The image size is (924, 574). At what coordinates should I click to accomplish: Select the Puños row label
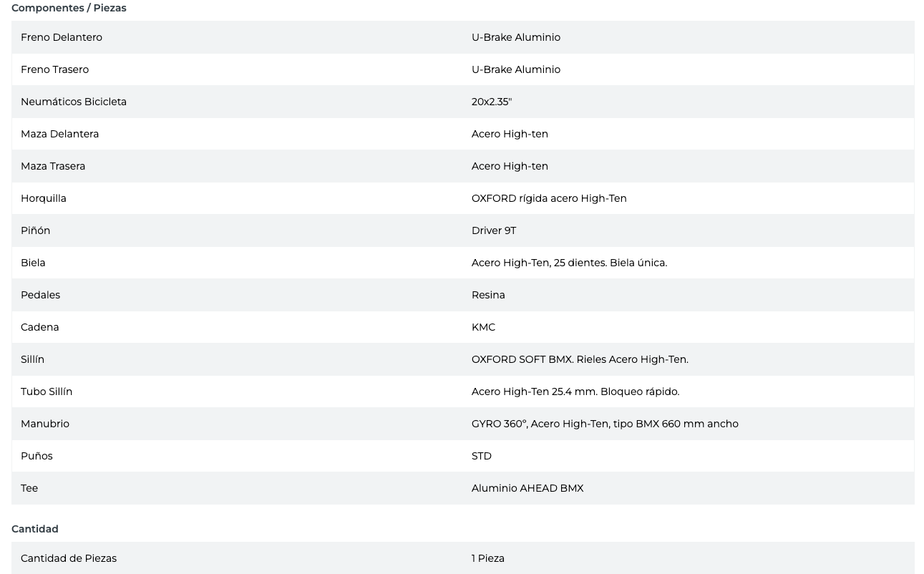pos(37,456)
